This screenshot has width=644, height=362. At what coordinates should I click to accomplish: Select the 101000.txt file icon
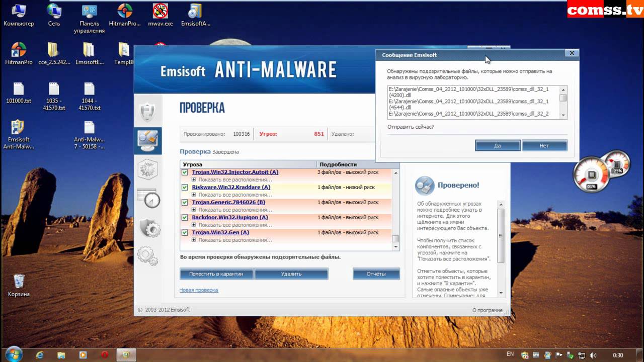tap(19, 93)
